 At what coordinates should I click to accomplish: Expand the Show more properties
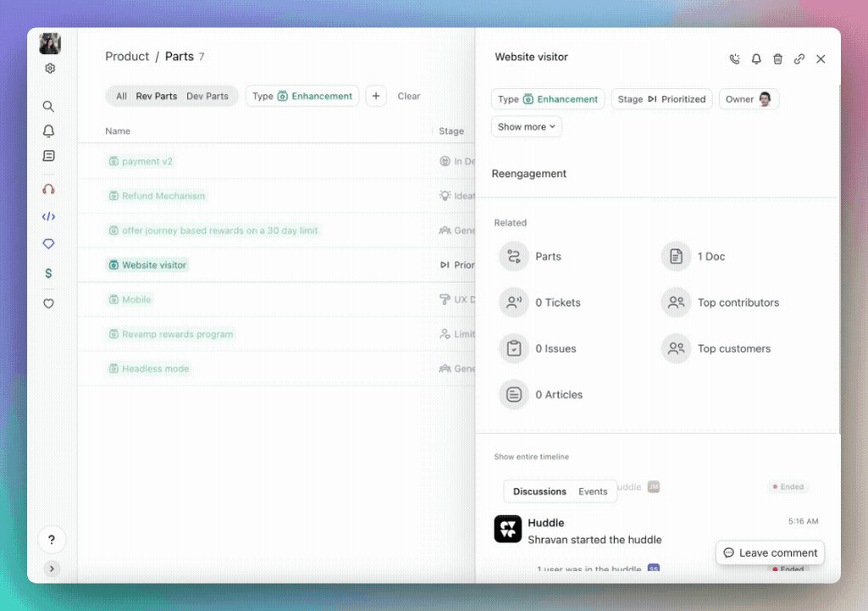[x=526, y=127]
